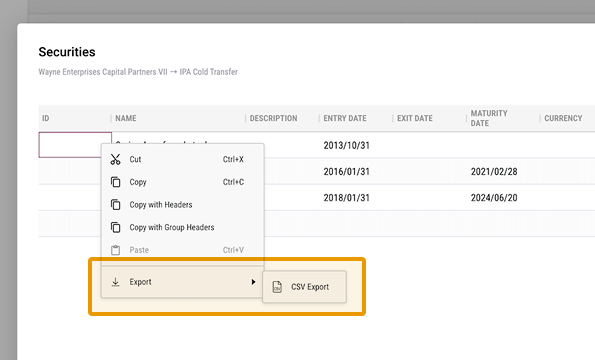Select the highlighted ID cell in first row

pos(75,145)
